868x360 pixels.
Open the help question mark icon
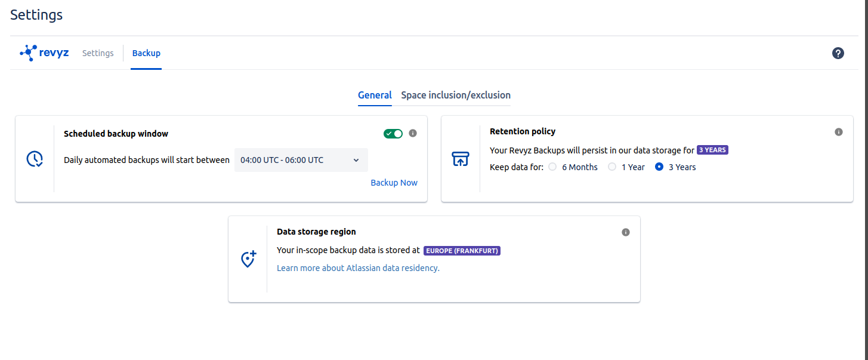coord(838,53)
